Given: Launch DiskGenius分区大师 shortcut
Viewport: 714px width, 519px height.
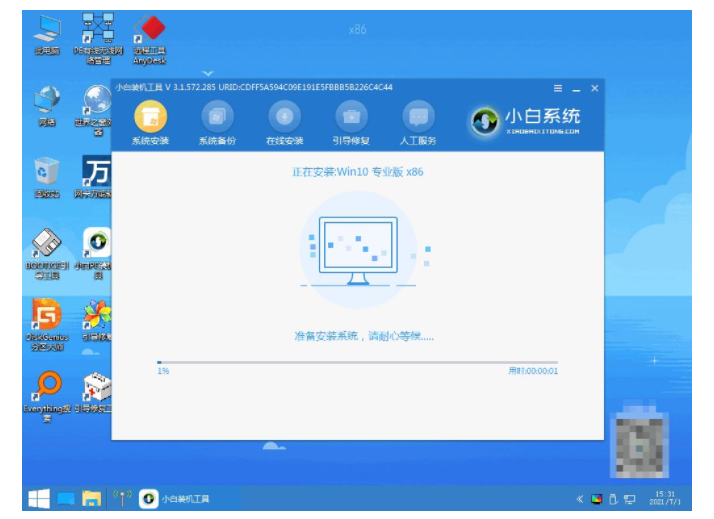Looking at the screenshot, I should [x=47, y=325].
